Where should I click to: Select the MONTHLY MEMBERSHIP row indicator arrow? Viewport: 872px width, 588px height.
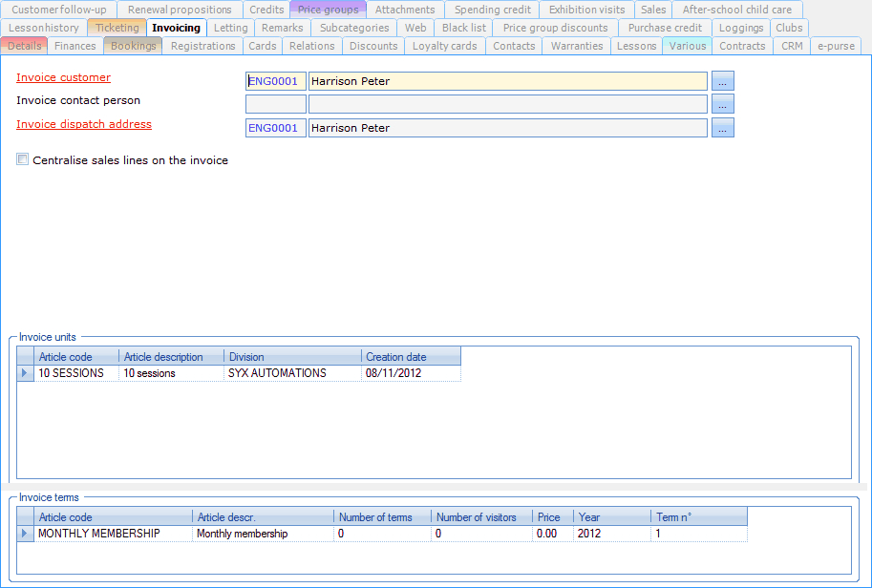(25, 534)
